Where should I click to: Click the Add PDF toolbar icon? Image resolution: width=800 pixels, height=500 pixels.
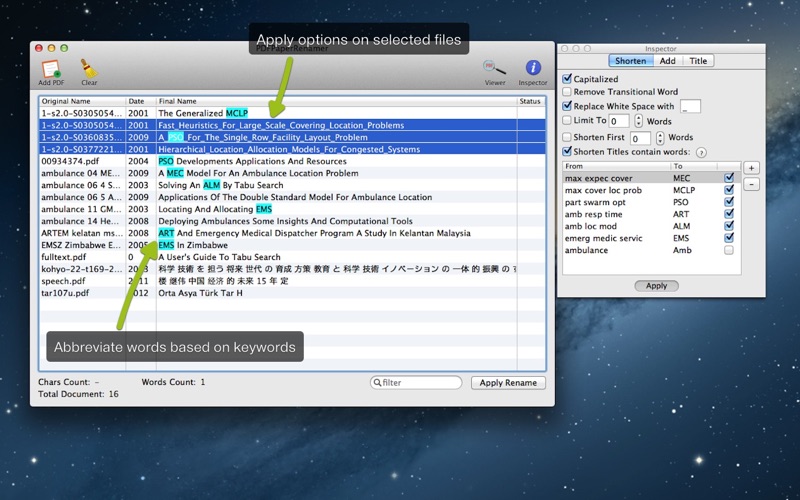[x=51, y=69]
